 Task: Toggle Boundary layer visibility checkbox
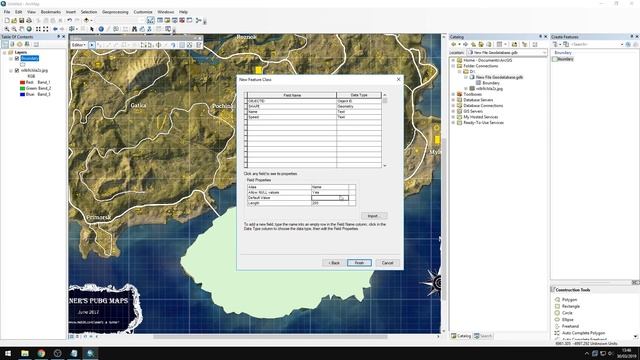tap(17, 58)
